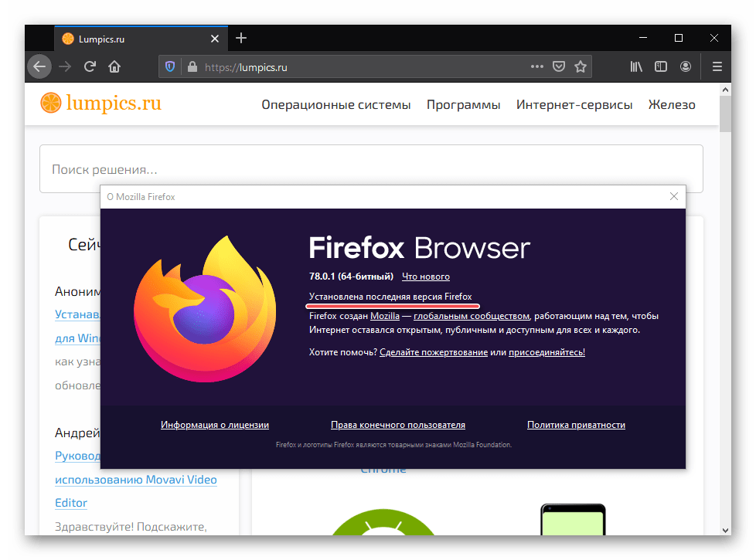The width and height of the screenshot is (756, 560).
Task: Open the hamburger application menu
Action: (x=717, y=67)
